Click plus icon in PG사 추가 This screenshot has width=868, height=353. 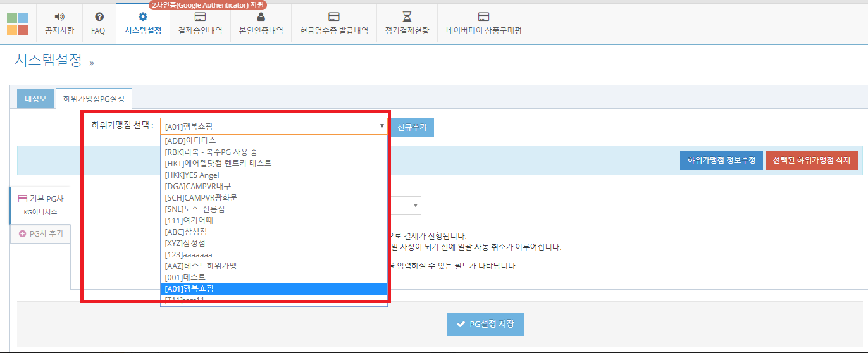(23, 233)
